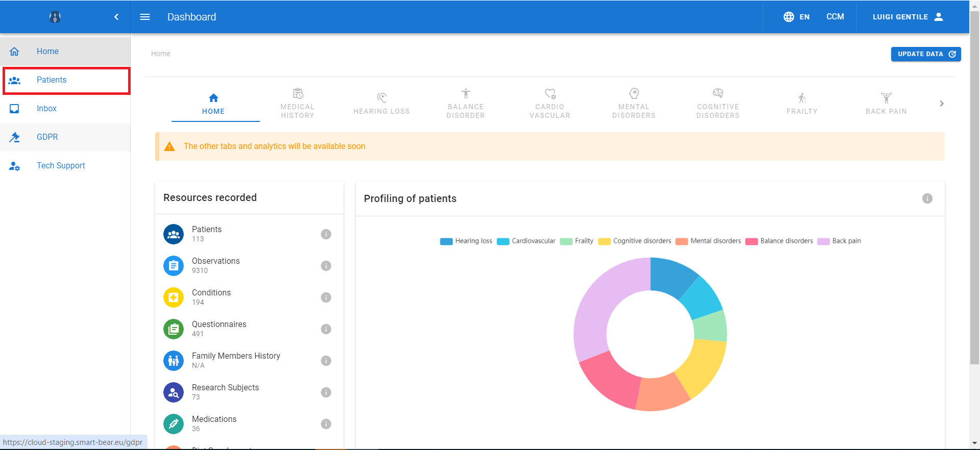Screen dimensions: 980x450
Task: Show info for Family Members History
Action: pos(326,361)
